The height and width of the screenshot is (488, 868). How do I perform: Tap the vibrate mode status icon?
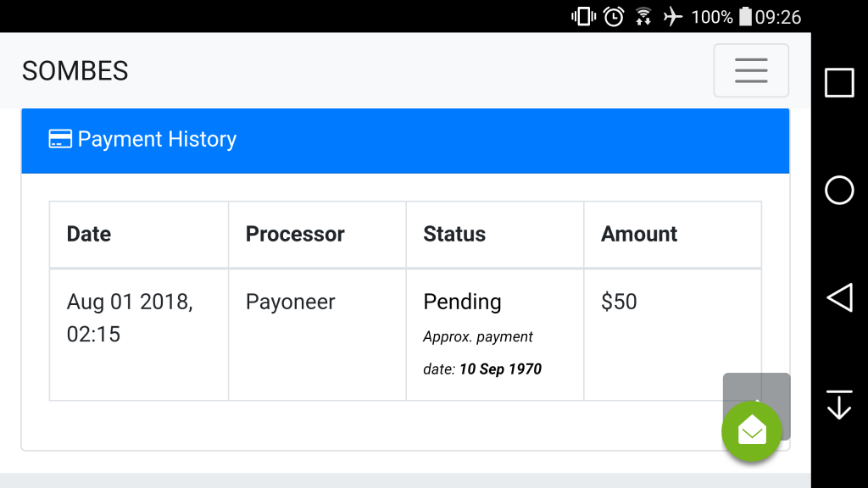tap(583, 17)
